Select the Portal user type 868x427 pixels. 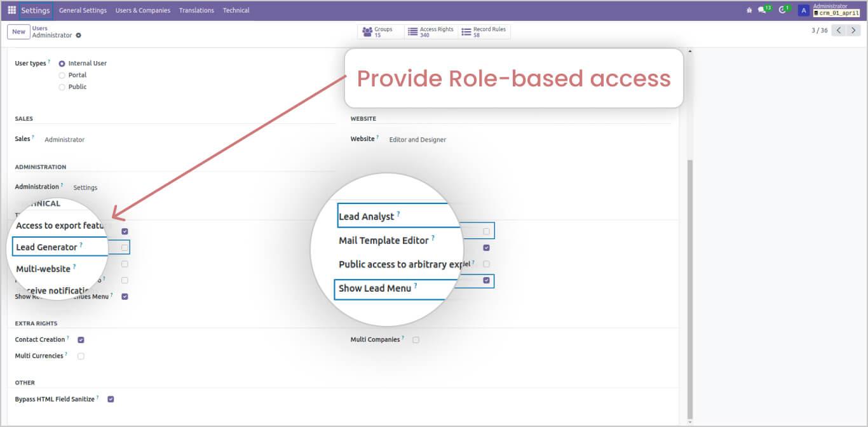click(62, 74)
